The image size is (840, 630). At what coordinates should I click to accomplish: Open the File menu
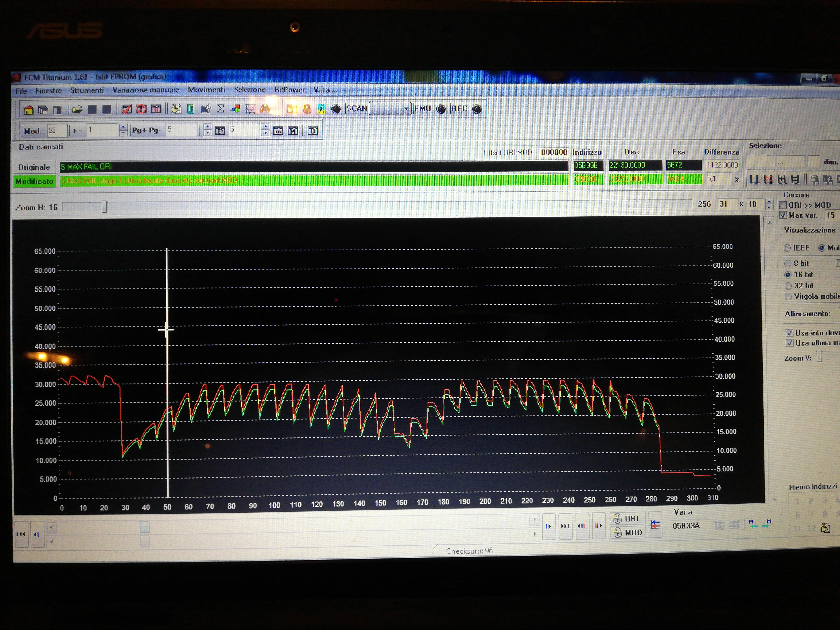coord(21,91)
